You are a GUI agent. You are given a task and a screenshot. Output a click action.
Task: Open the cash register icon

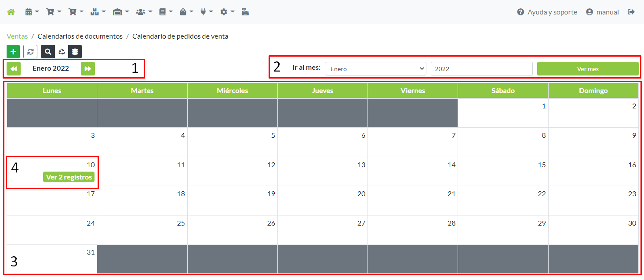pos(245,12)
